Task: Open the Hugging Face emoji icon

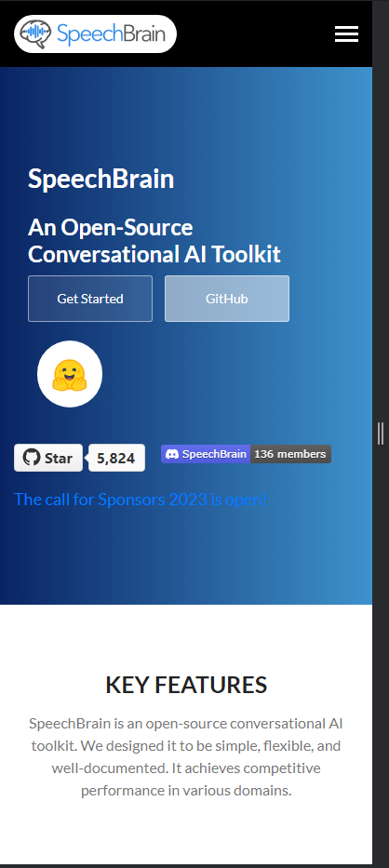Action: [70, 374]
